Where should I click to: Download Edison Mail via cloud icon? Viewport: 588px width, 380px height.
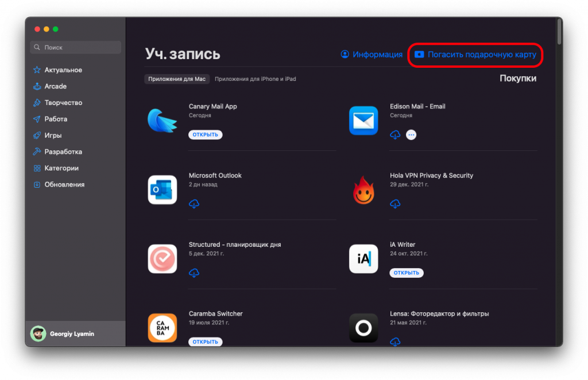[x=395, y=134]
